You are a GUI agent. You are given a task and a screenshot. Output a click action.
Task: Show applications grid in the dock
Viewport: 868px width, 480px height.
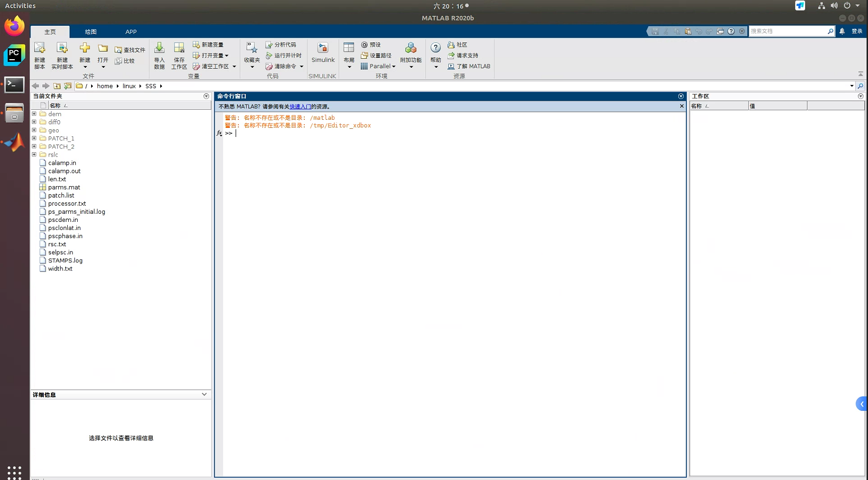[x=14, y=472]
